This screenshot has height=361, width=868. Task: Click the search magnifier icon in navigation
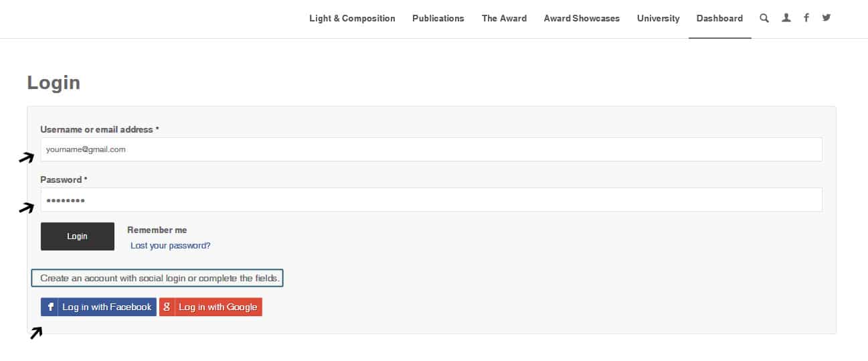coord(764,19)
